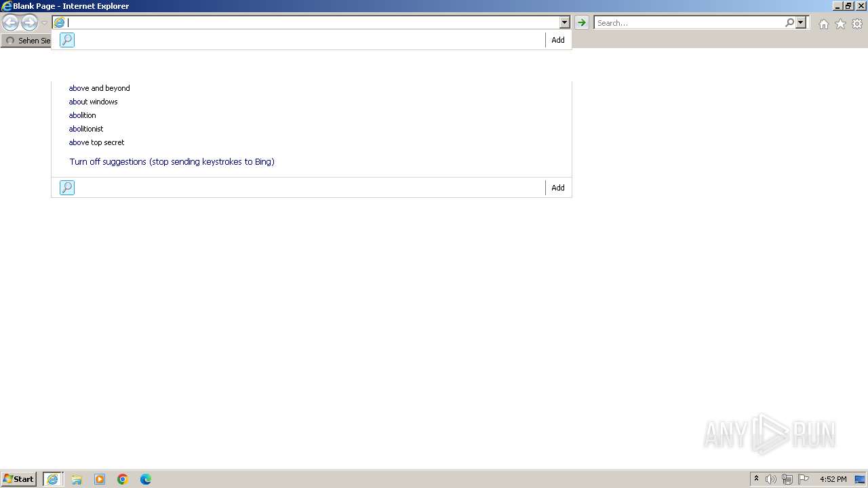The image size is (868, 488).
Task: Launch Windows Media Player taskbar icon
Action: (x=100, y=479)
